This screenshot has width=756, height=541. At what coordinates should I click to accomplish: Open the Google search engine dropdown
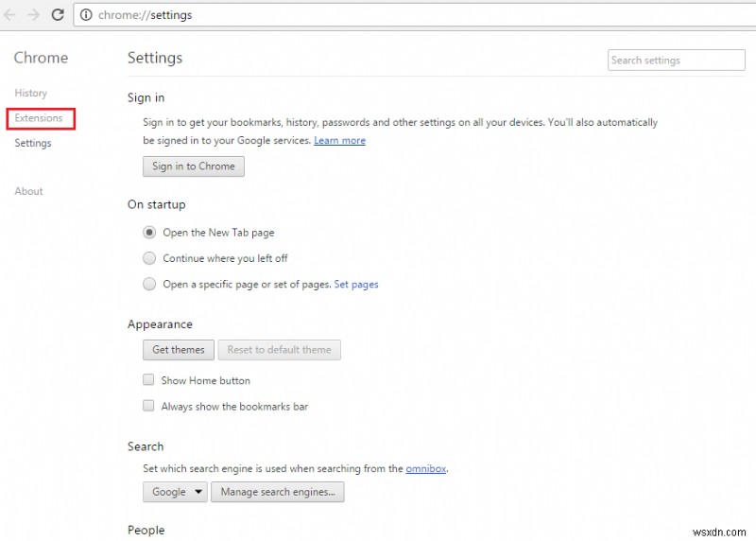[175, 492]
